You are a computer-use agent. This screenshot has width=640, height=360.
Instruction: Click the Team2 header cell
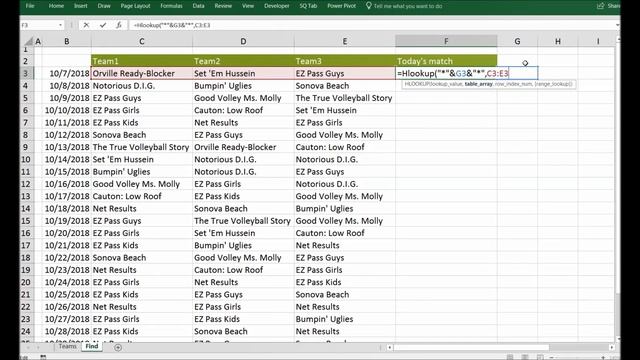pyautogui.click(x=243, y=61)
